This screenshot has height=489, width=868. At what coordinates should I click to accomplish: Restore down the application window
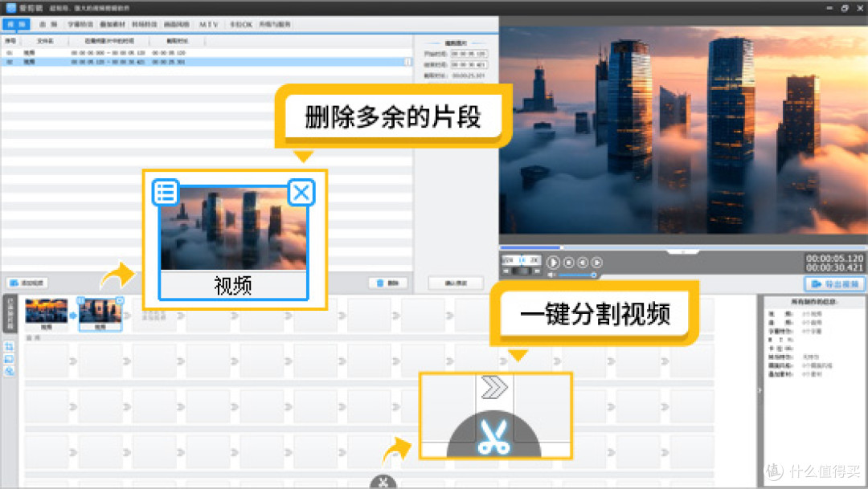pyautogui.click(x=845, y=8)
